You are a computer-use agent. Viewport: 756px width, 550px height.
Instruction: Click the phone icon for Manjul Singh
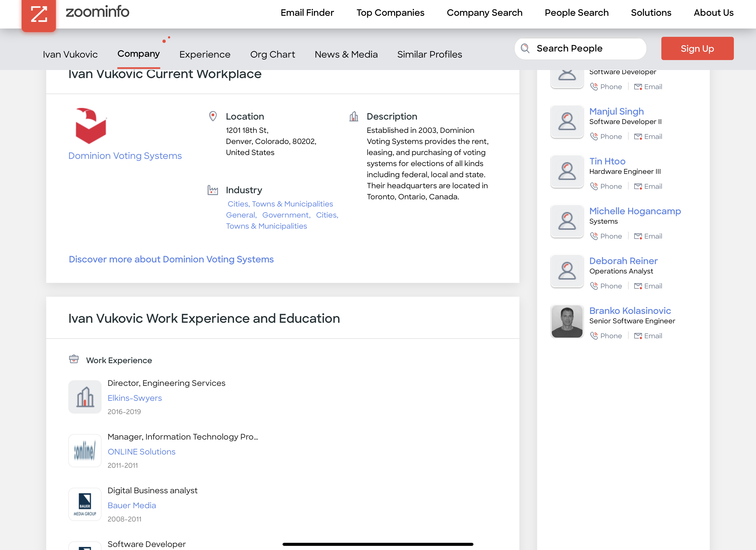click(594, 136)
